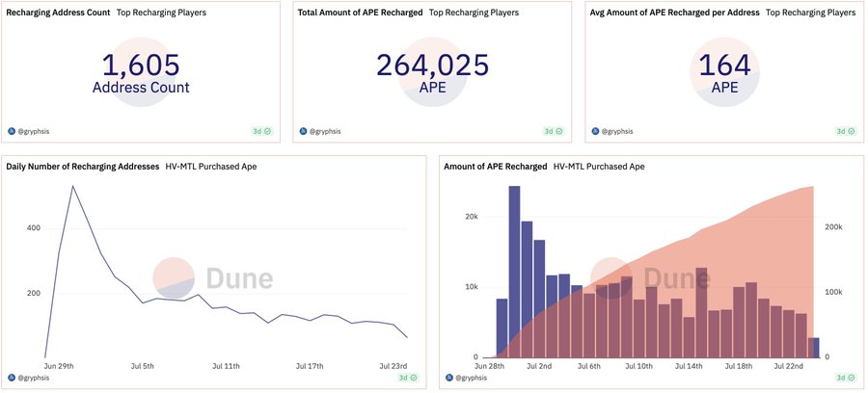Click gryphsis avatar icon in Total Amount of APE card
The image size is (868, 393).
304,132
